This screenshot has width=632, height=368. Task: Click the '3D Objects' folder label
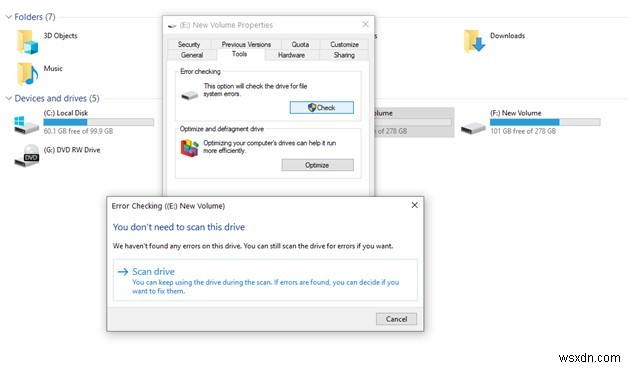[x=60, y=35]
